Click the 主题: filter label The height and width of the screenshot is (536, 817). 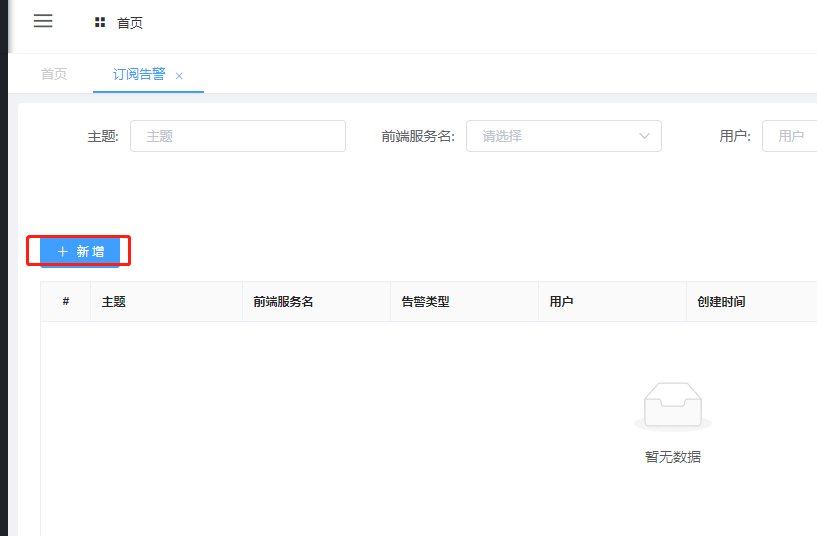pos(103,136)
